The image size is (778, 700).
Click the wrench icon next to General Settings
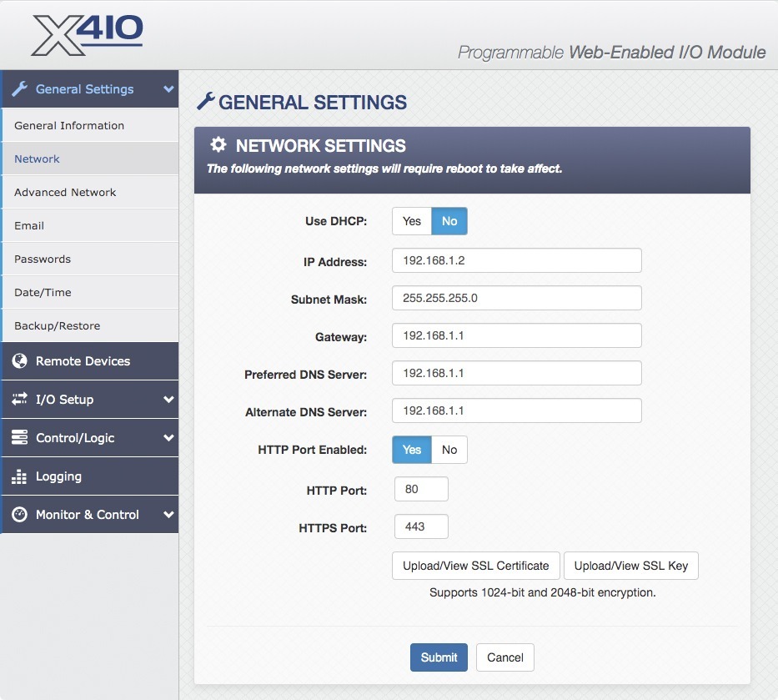pos(20,88)
